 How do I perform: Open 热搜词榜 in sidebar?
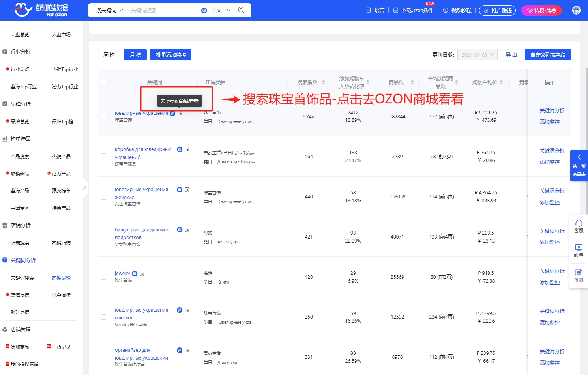coord(61,278)
